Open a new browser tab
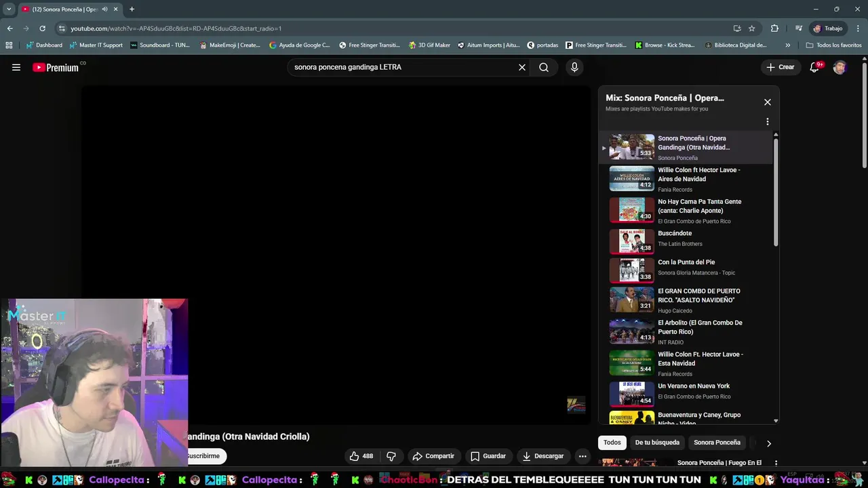The height and width of the screenshot is (488, 868). point(132,9)
